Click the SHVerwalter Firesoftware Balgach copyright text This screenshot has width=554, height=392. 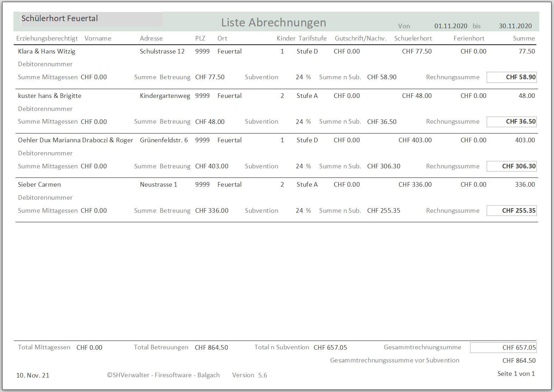click(164, 375)
